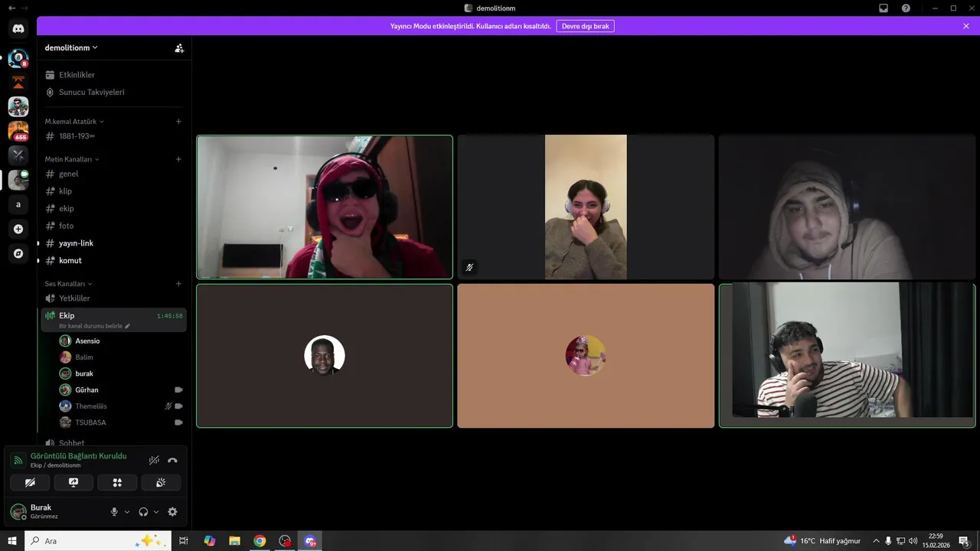Collapse the Ses Kanalları category
Viewport: 980px width, 551px height.
(x=68, y=283)
